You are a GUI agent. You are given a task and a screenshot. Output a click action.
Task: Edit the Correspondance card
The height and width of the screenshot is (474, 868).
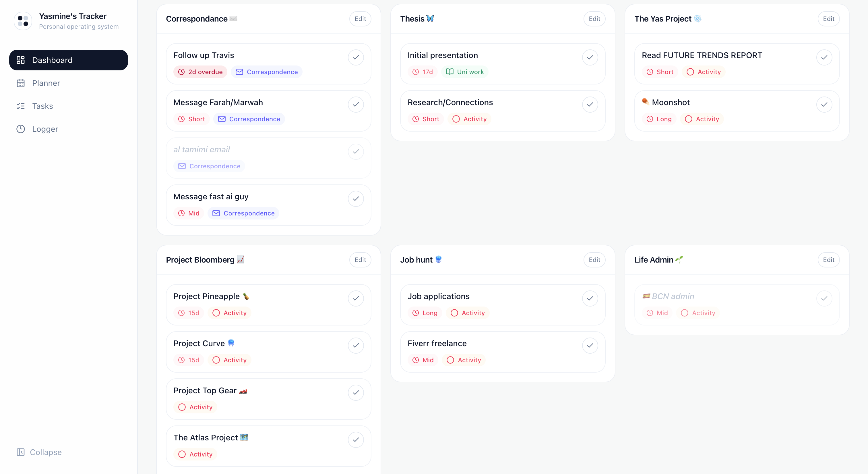(360, 19)
